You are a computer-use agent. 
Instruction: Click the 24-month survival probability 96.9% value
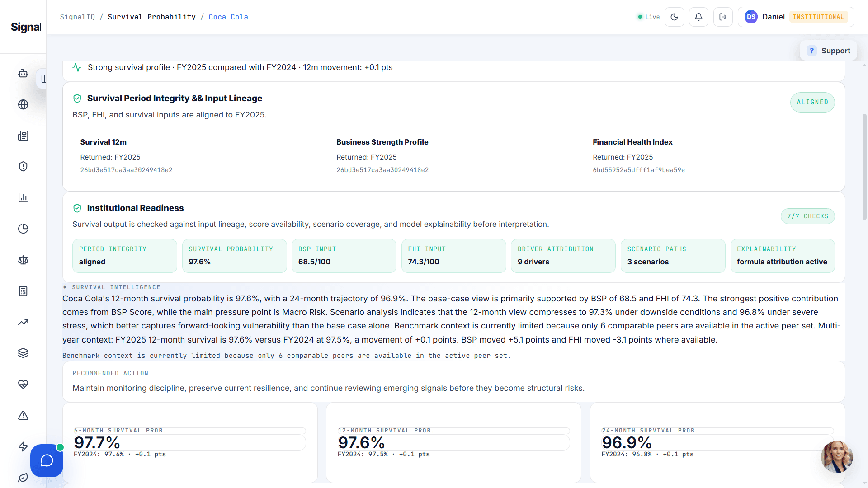click(627, 442)
